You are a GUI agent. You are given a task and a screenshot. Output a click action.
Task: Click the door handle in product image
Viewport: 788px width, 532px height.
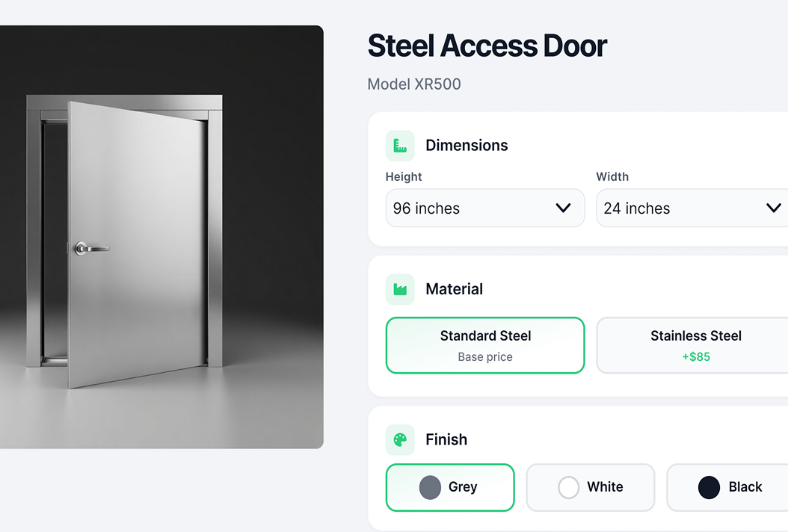pyautogui.click(x=91, y=247)
